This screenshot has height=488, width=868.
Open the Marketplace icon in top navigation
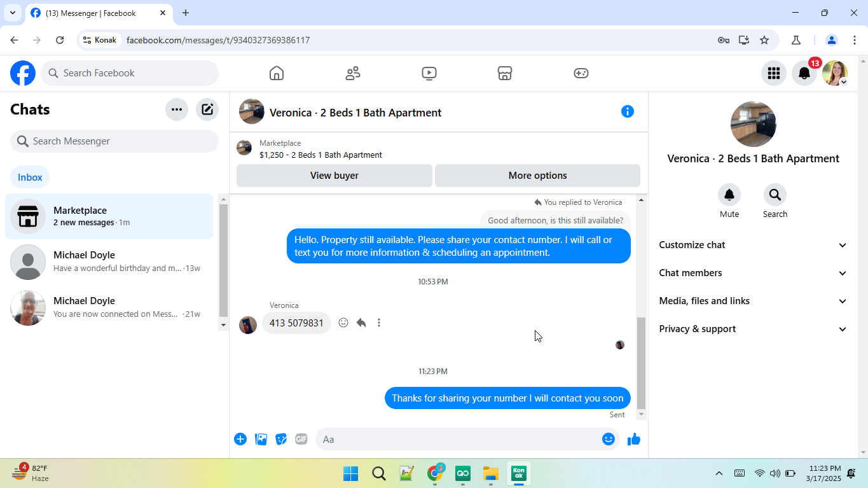(505, 73)
